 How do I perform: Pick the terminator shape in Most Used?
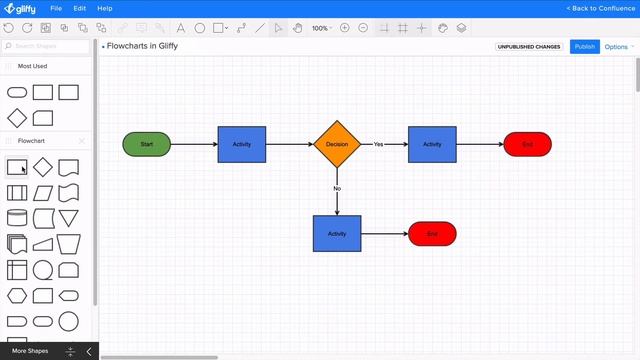click(17, 93)
